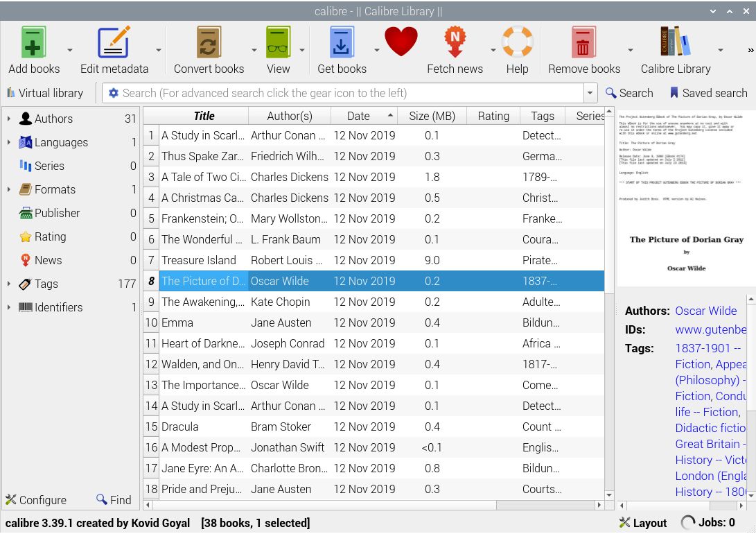Open Remove books dropdown arrow
756x534 pixels.
pyautogui.click(x=630, y=50)
